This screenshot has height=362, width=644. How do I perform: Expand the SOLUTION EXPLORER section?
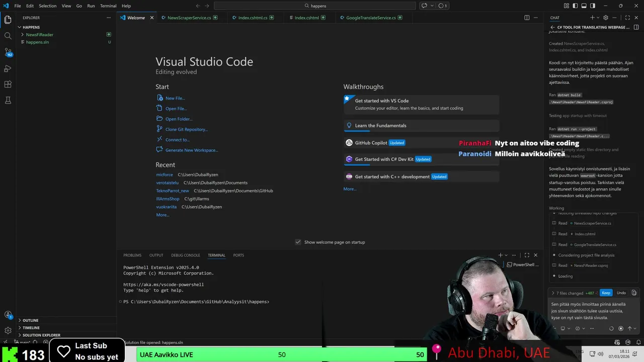(x=41, y=335)
